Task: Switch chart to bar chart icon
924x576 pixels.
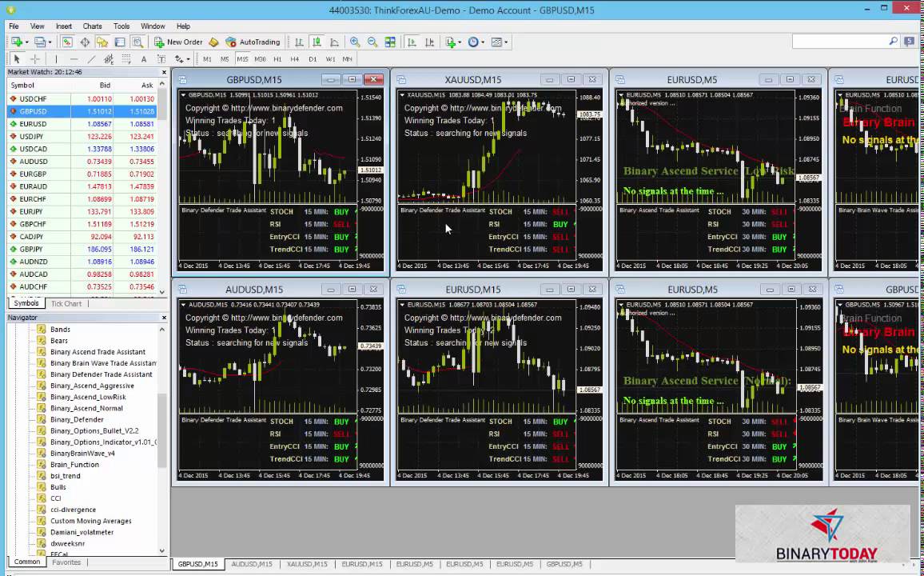Action: pos(299,42)
